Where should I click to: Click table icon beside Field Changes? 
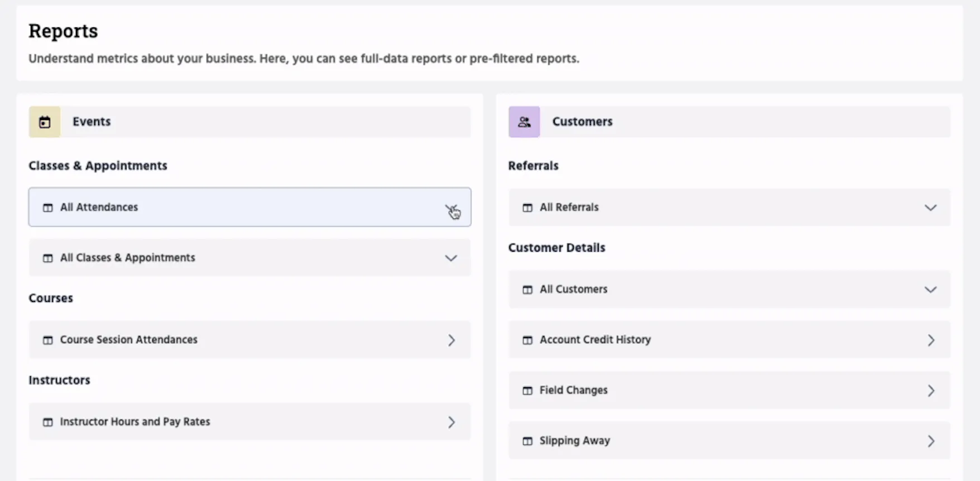(527, 391)
